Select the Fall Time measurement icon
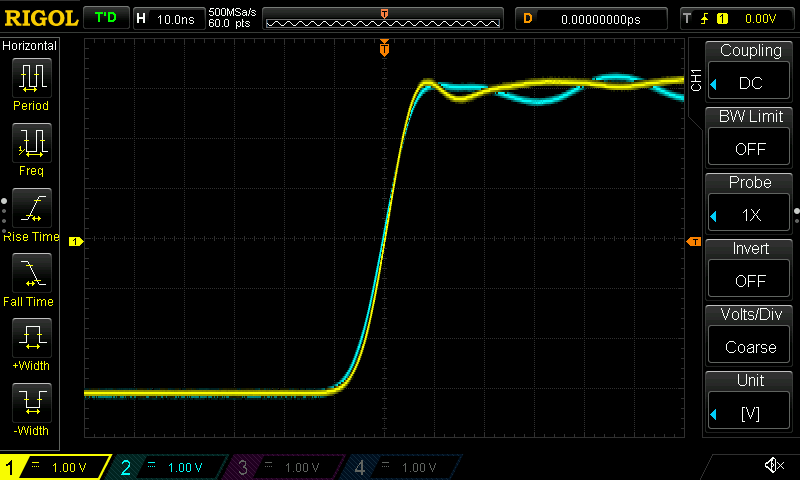 click(x=32, y=273)
